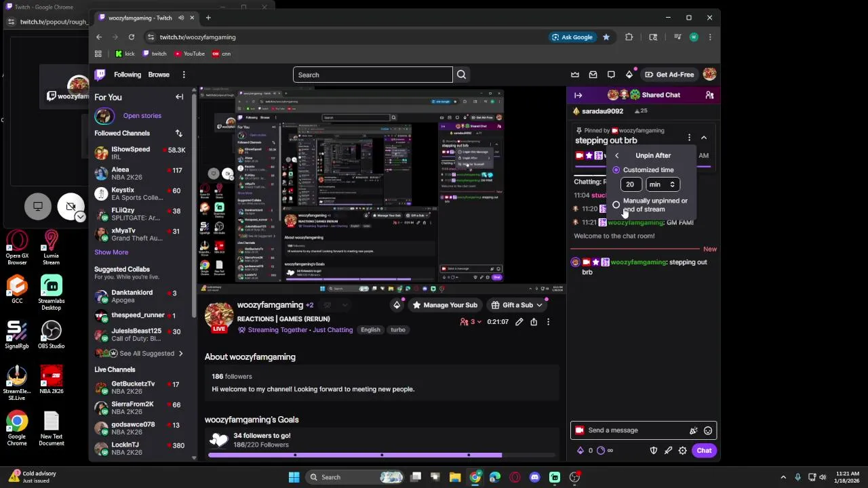
Task: Click Manage Your Sub button
Action: click(445, 305)
